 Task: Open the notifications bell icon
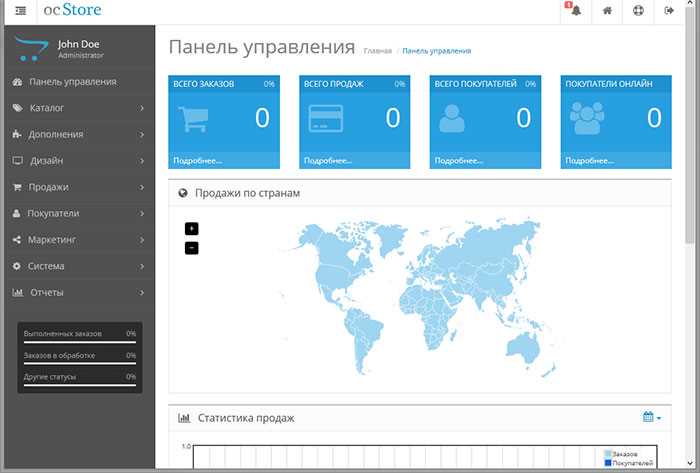pyautogui.click(x=575, y=10)
